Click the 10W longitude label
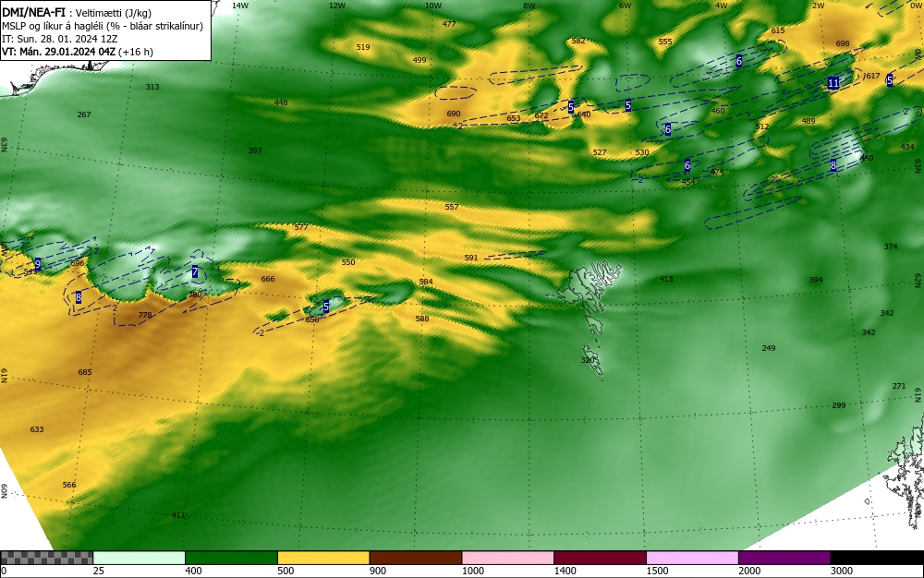 [433, 6]
